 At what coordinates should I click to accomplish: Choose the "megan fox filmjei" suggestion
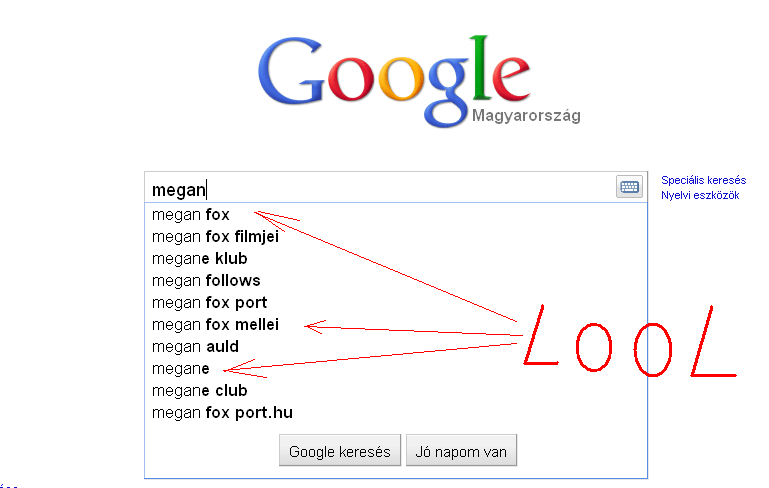point(215,237)
